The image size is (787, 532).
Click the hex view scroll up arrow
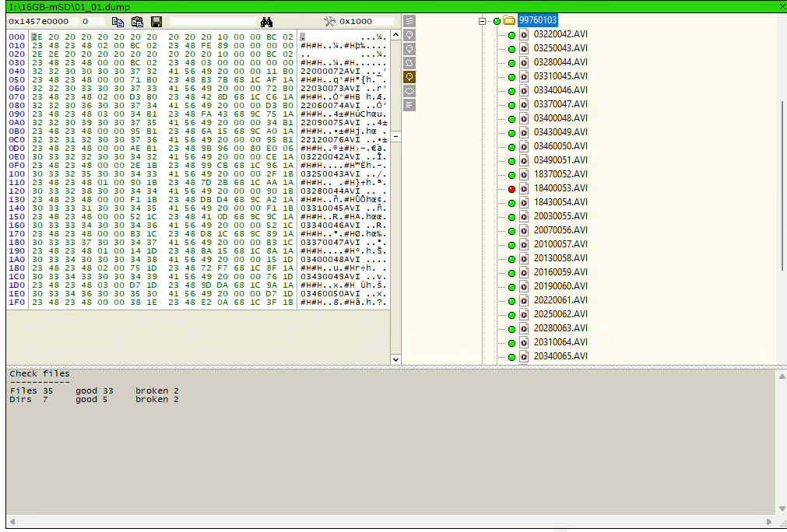[x=395, y=35]
